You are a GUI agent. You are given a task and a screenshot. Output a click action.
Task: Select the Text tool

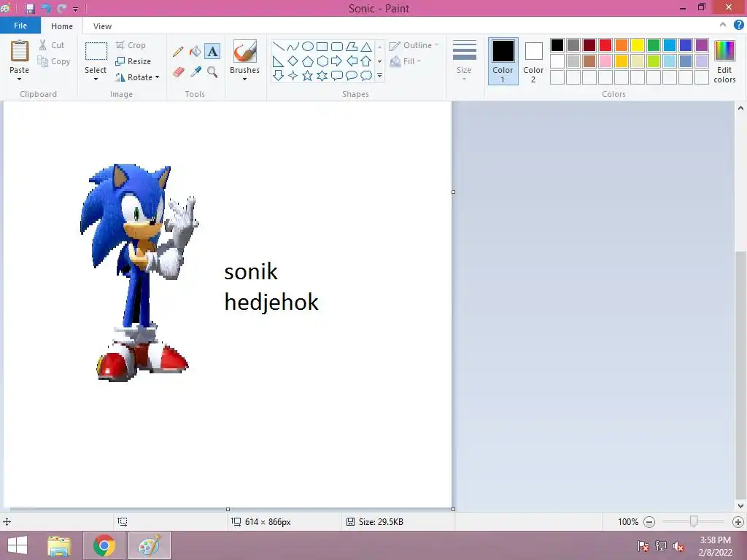(212, 52)
